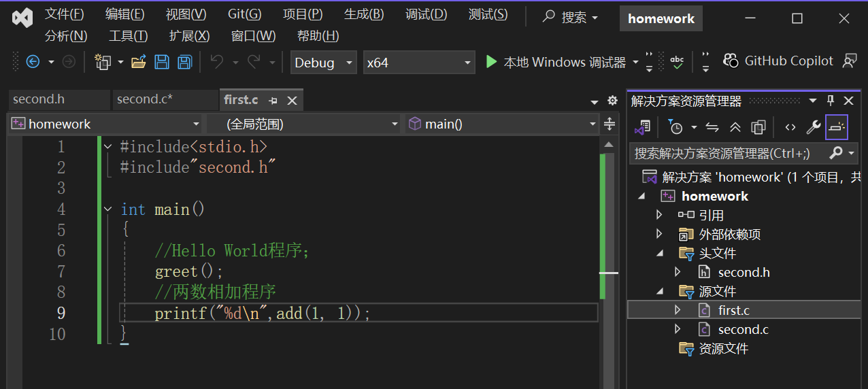Collapse the 源文件 folder

pos(660,291)
